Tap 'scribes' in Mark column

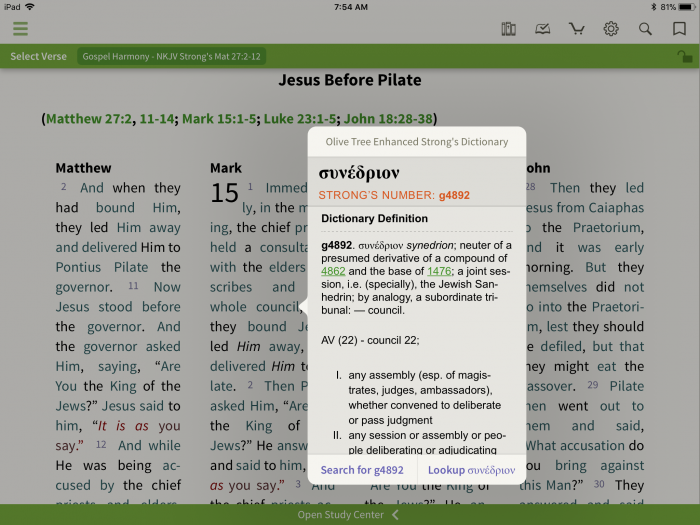tap(231, 287)
